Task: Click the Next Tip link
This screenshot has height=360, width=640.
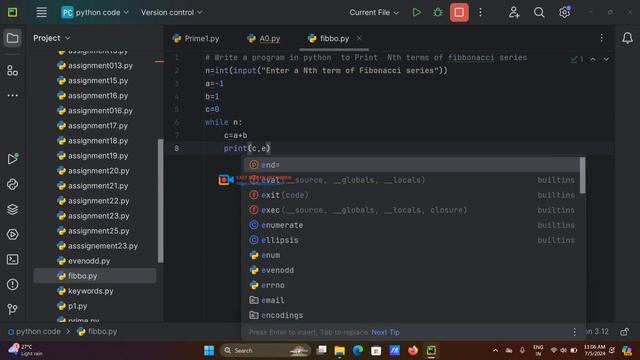Action: (x=385, y=332)
